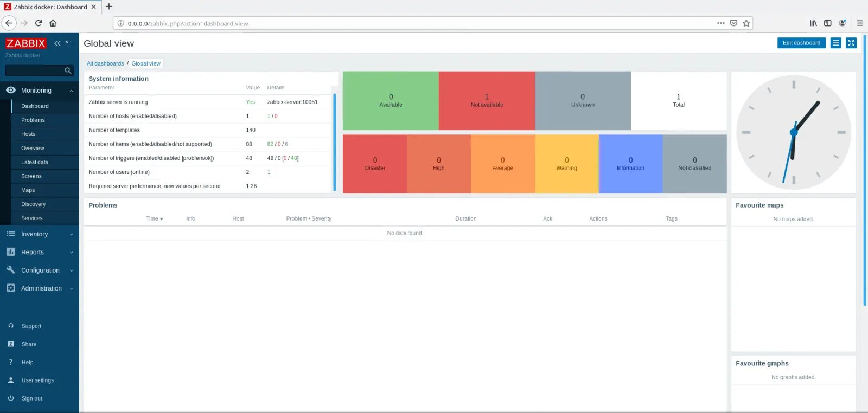Open the Support link in sidebar
This screenshot has height=413, width=868.
[31, 326]
